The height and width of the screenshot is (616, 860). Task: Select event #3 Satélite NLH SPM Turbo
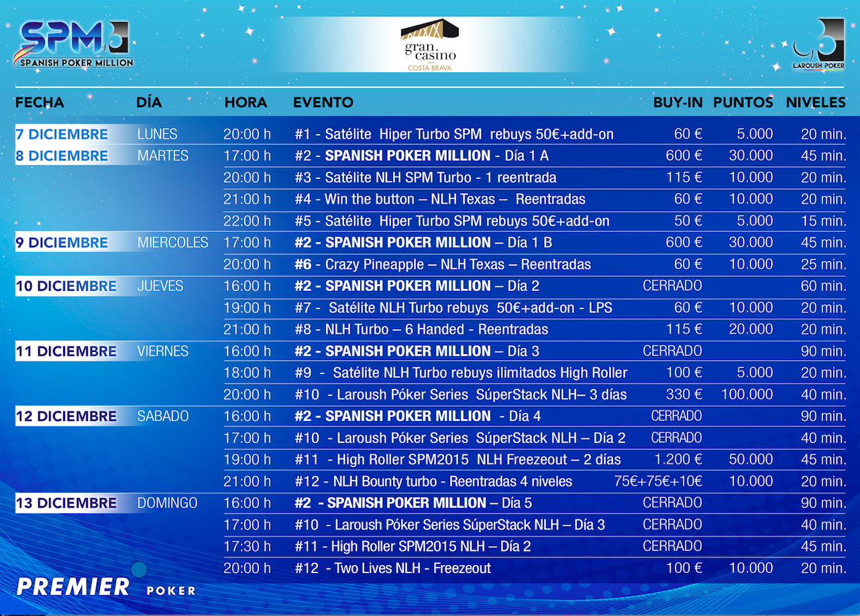(425, 178)
